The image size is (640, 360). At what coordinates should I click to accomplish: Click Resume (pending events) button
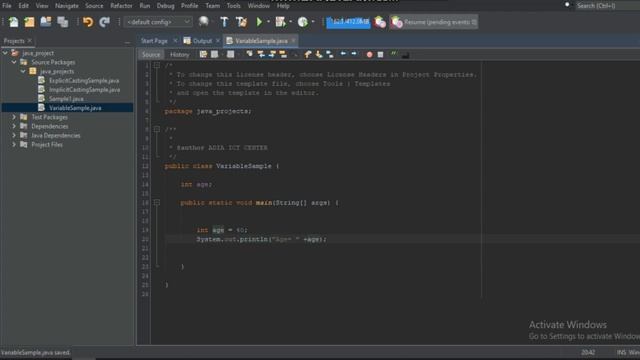click(434, 22)
